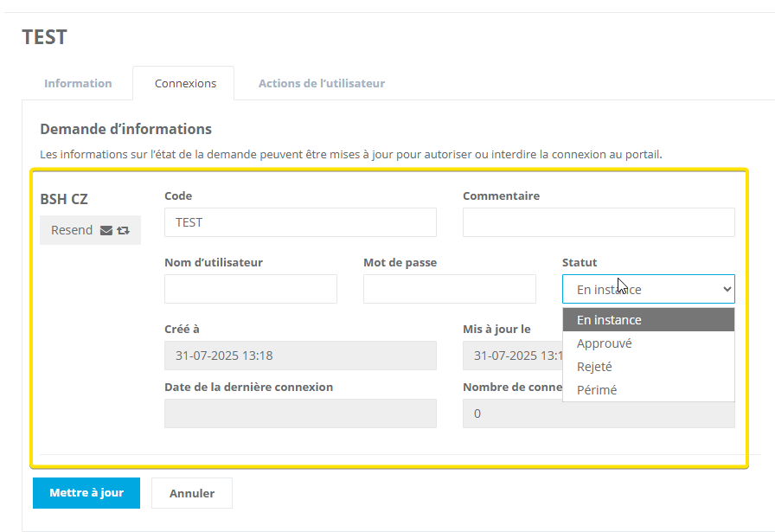Switch to the Connexions tab
The width and height of the screenshot is (775, 532).
tap(185, 84)
